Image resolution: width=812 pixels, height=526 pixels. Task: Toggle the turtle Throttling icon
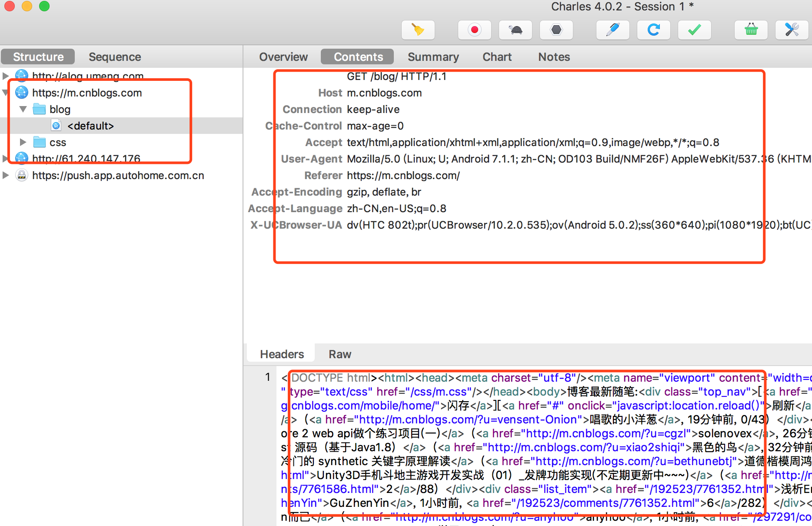(x=515, y=30)
